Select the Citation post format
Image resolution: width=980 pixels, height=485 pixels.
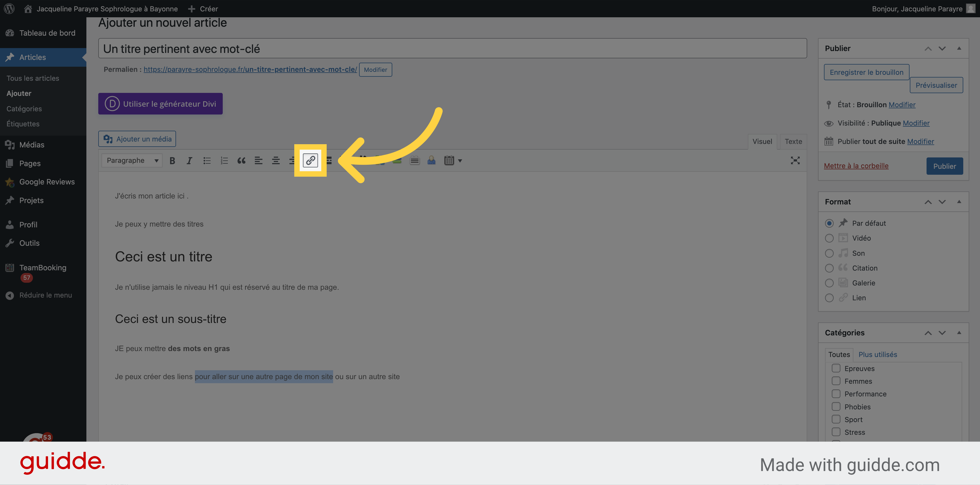[829, 268]
